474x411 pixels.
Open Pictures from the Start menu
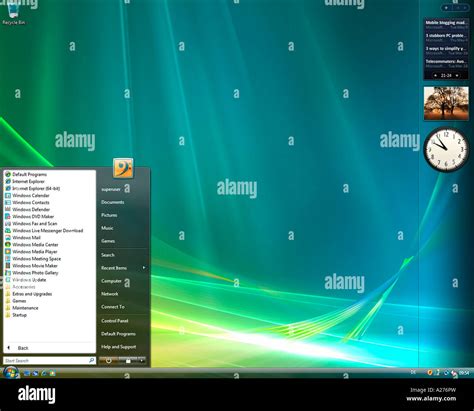tap(109, 215)
